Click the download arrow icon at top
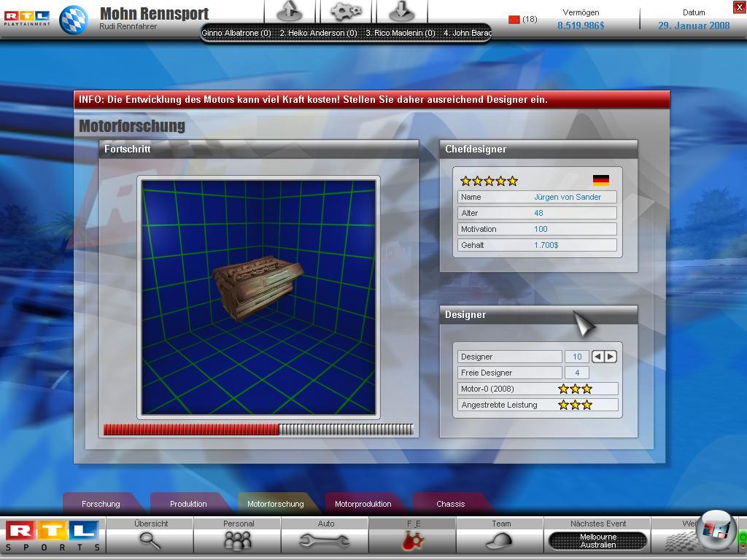 (402, 12)
